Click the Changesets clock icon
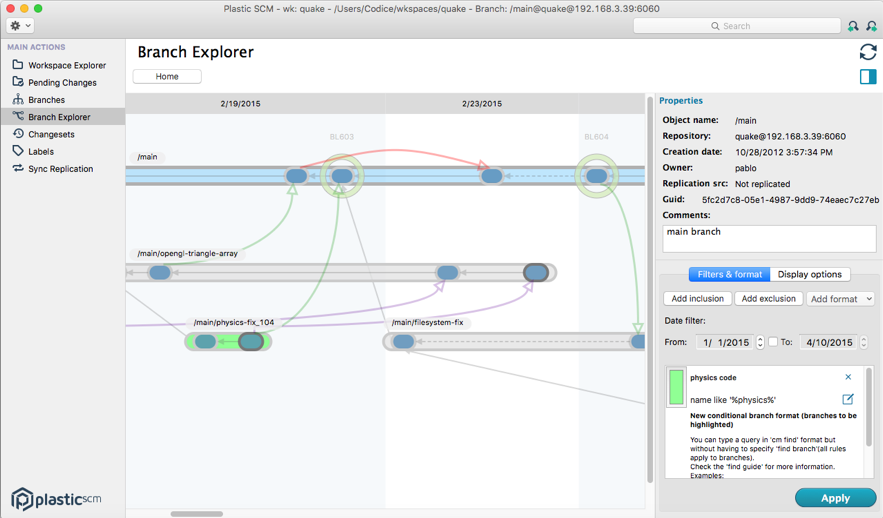This screenshot has height=518, width=883. (18, 133)
